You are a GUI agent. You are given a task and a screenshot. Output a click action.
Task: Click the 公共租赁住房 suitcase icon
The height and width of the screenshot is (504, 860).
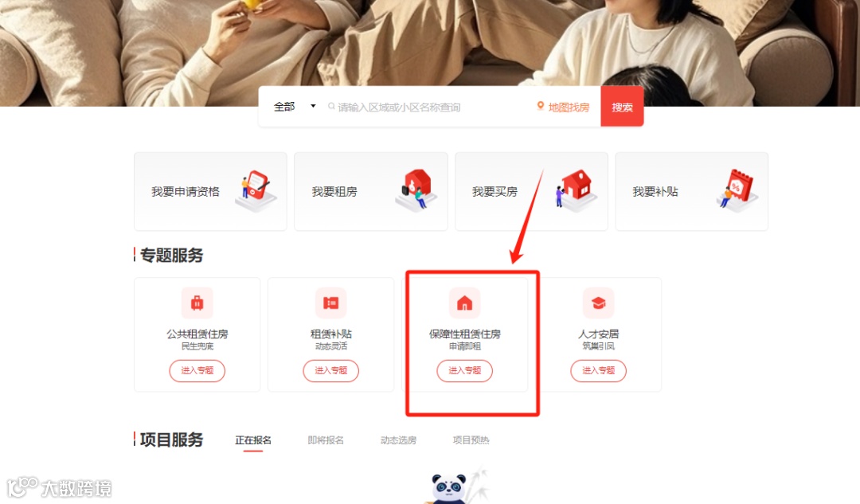coord(197,303)
